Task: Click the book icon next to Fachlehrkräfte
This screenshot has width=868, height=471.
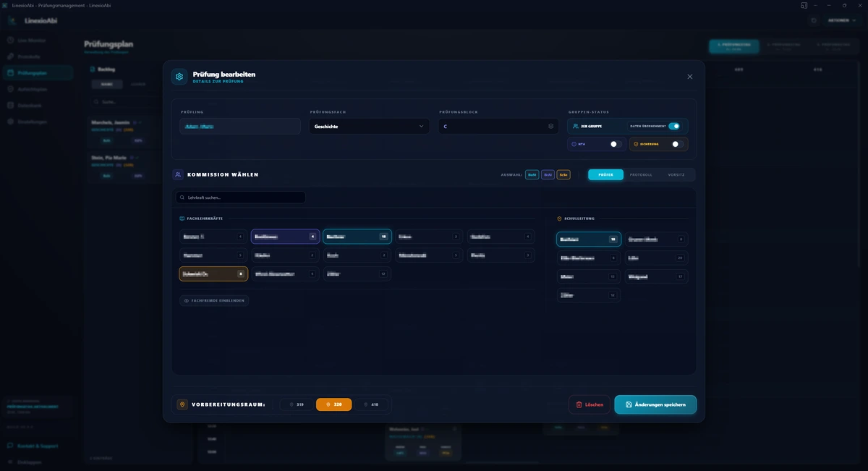Action: point(182,218)
